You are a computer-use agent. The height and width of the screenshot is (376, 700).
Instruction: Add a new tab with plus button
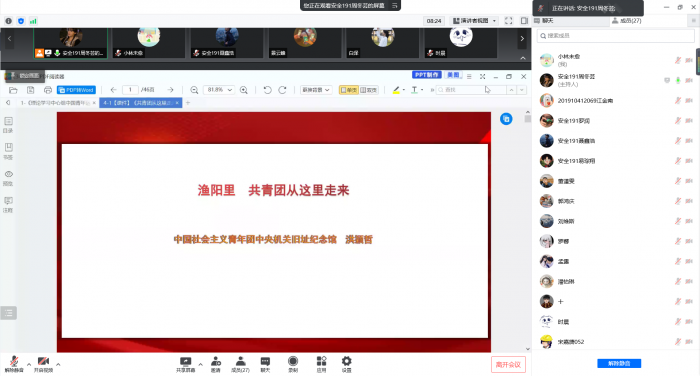tap(188, 103)
